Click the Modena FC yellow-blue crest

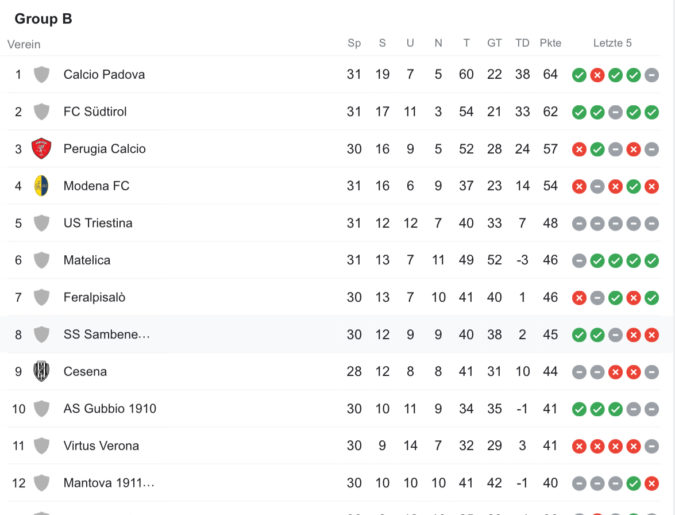[x=41, y=186]
